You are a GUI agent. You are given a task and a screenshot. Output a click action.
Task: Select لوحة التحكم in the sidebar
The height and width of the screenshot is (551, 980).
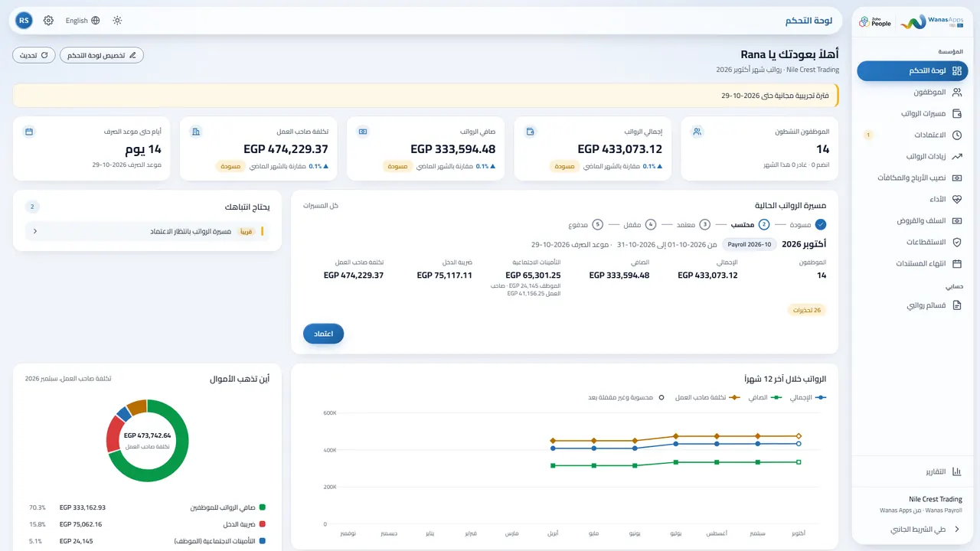[913, 70]
